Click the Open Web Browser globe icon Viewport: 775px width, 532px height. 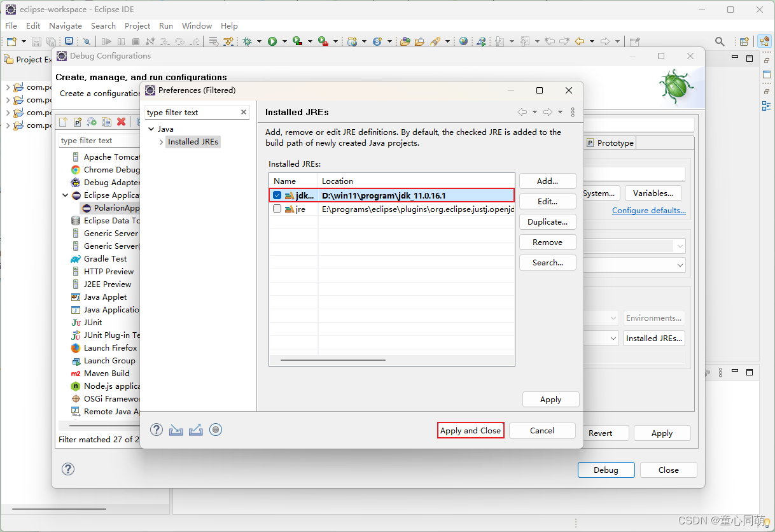(463, 41)
